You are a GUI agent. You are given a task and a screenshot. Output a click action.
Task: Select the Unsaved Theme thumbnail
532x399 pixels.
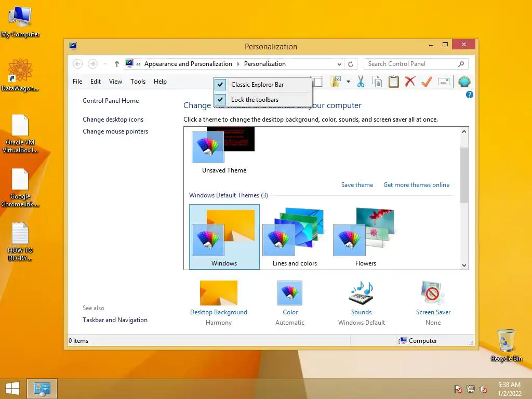click(224, 150)
